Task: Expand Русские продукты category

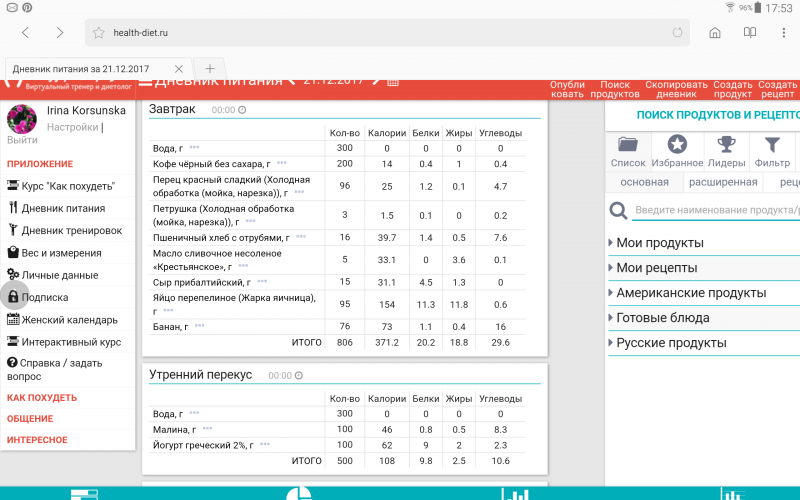Action: tap(670, 343)
